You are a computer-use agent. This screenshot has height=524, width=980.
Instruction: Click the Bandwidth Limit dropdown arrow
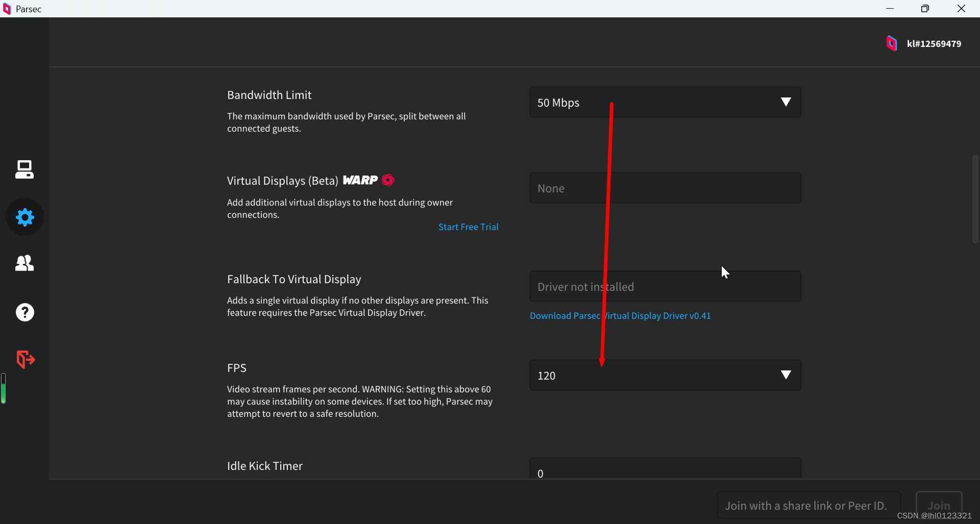pos(786,102)
